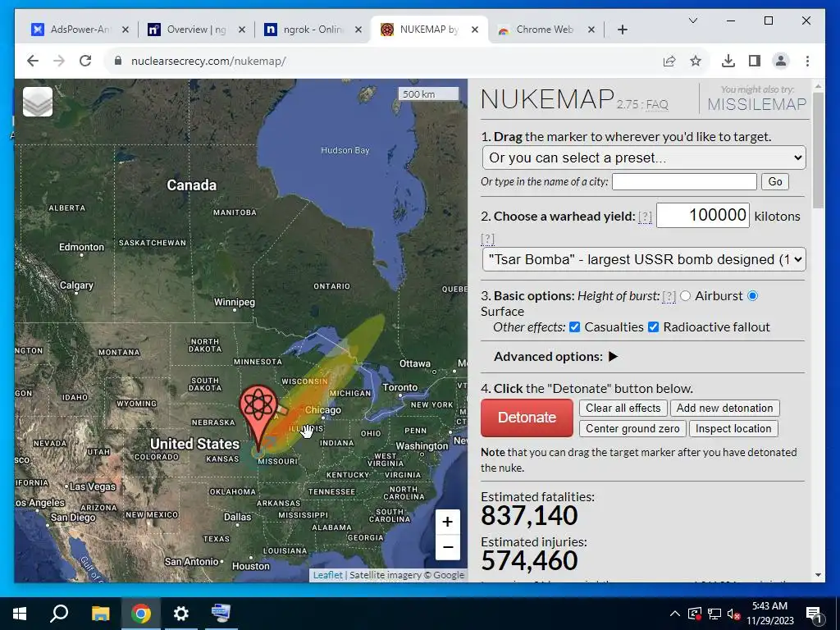Image resolution: width=840 pixels, height=630 pixels.
Task: Click height of burst help [?]
Action: [x=669, y=296]
